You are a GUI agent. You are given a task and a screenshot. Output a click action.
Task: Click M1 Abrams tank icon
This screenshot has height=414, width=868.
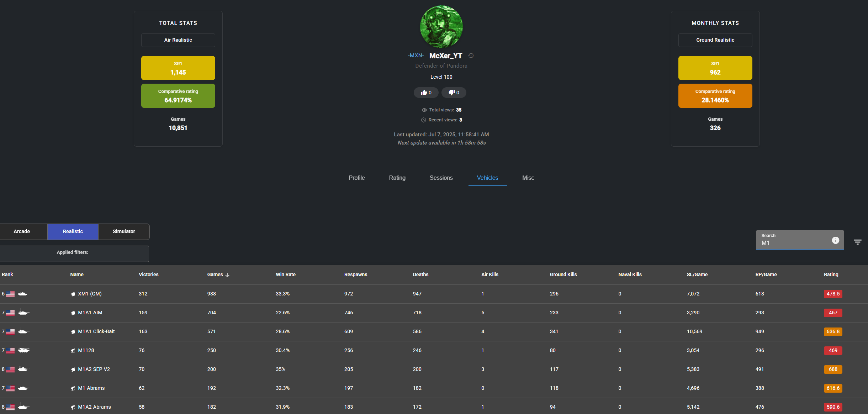[x=23, y=388]
